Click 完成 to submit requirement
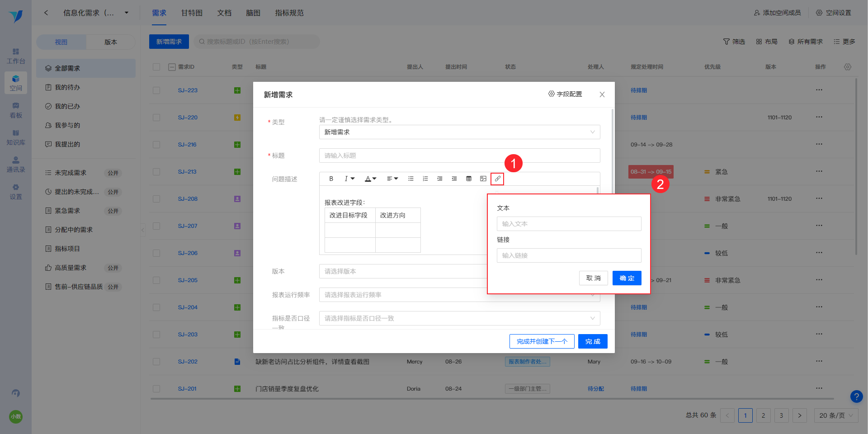Viewport: 868px width, 434px height. 593,341
